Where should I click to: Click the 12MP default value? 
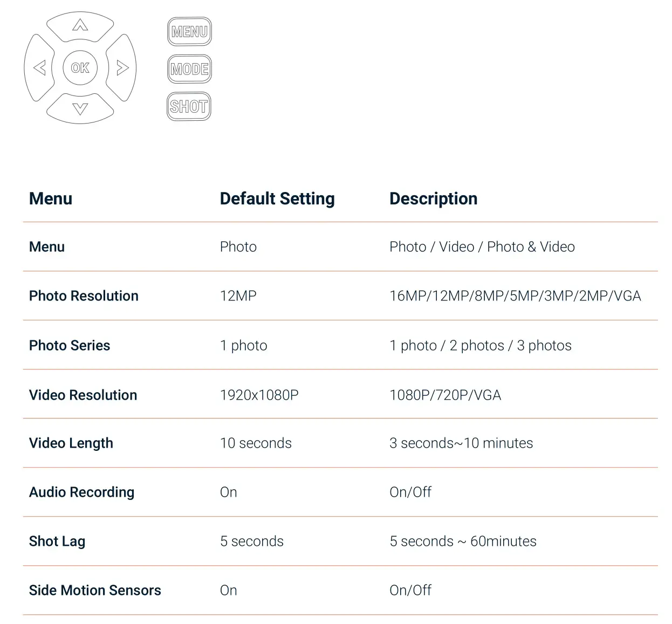coord(238,296)
